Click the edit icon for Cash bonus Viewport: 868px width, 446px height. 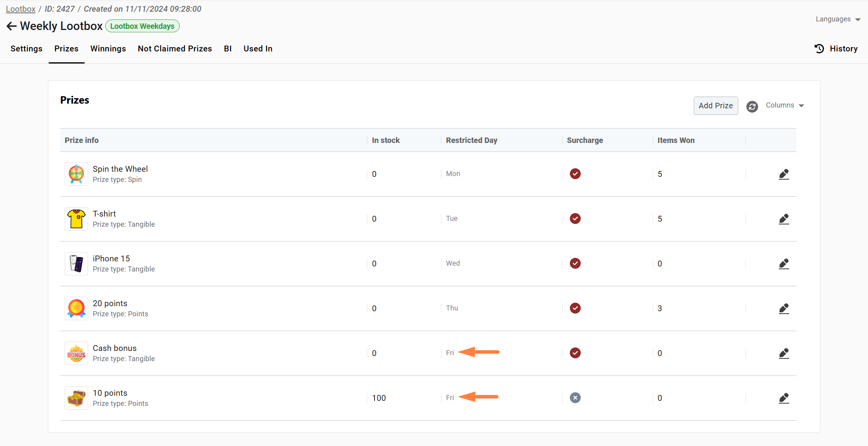click(x=784, y=353)
